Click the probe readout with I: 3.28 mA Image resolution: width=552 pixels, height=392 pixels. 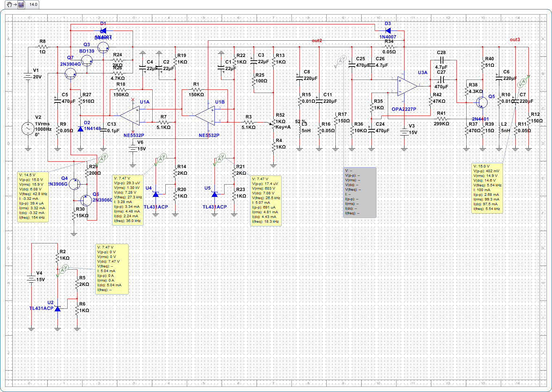128,200
